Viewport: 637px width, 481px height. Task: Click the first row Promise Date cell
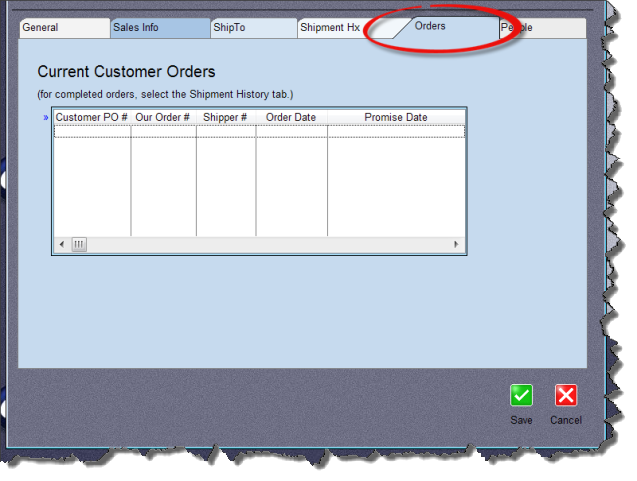[395, 131]
